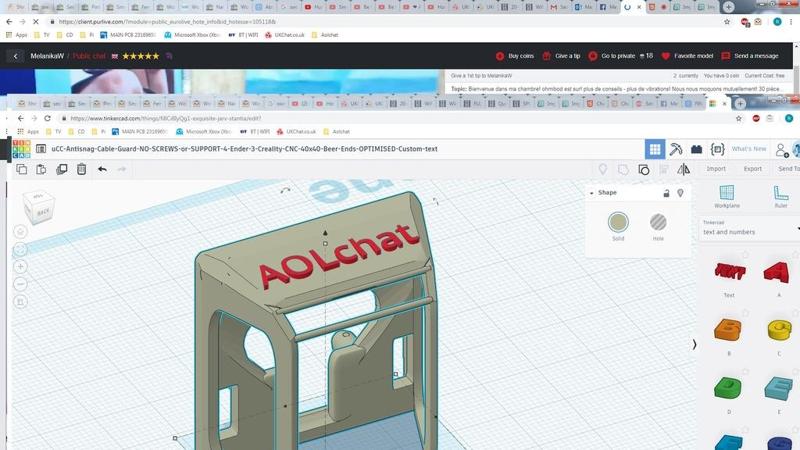
Task: Click Buy coins in the back window
Action: [x=515, y=56]
